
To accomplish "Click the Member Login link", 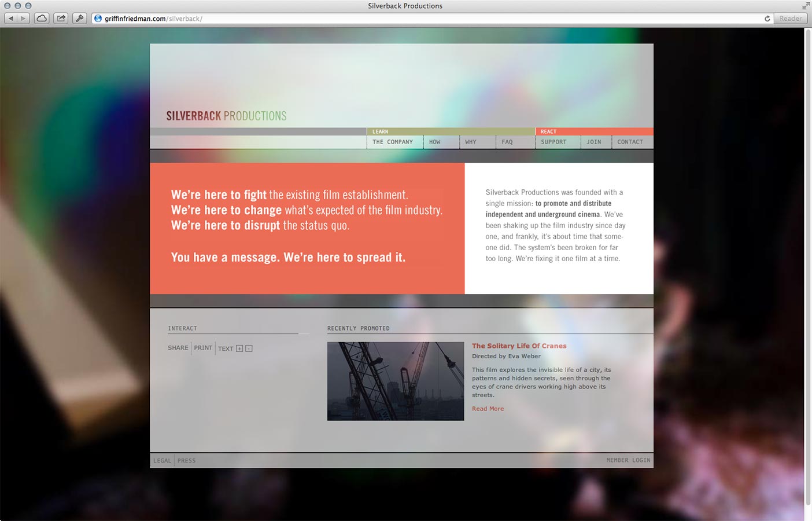I will pyautogui.click(x=628, y=460).
